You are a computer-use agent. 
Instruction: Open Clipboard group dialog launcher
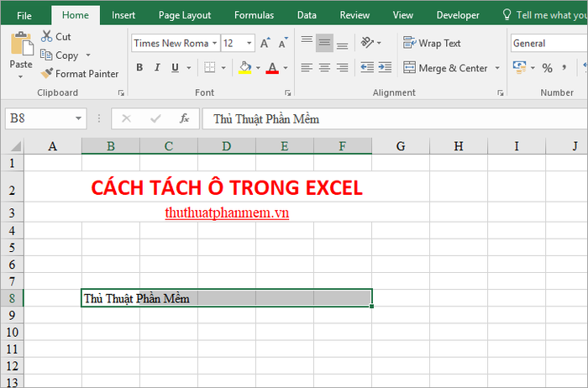click(121, 93)
